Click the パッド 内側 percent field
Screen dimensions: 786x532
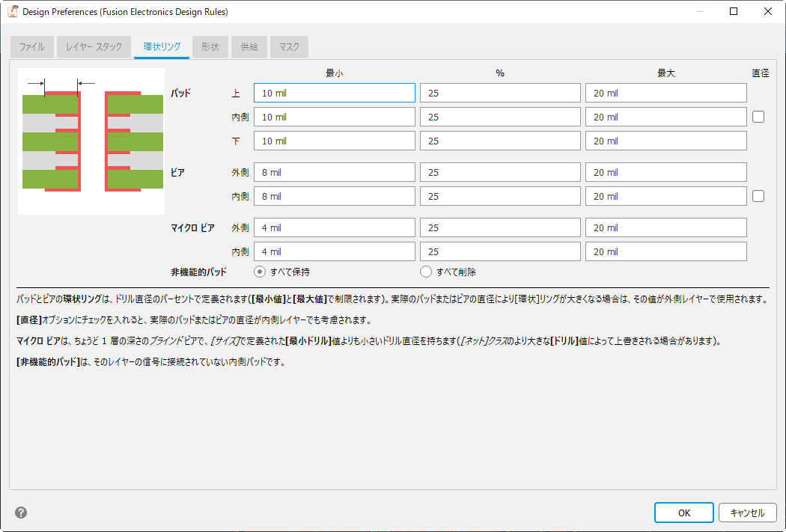click(x=500, y=117)
